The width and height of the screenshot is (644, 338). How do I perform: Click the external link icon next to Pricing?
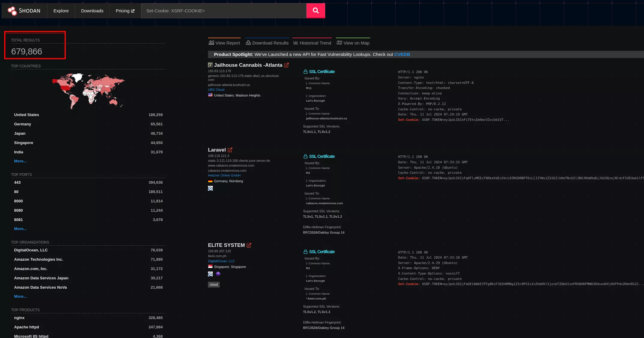tap(133, 11)
